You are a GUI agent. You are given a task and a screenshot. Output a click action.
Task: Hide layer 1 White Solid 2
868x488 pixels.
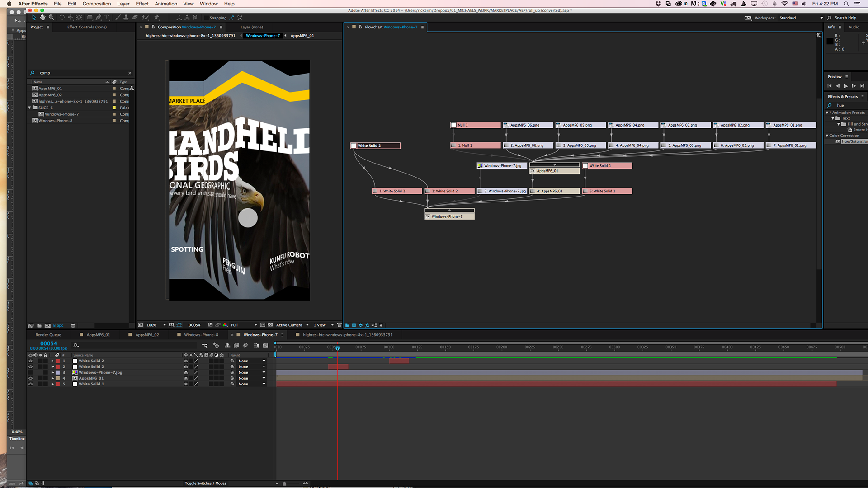tap(30, 361)
